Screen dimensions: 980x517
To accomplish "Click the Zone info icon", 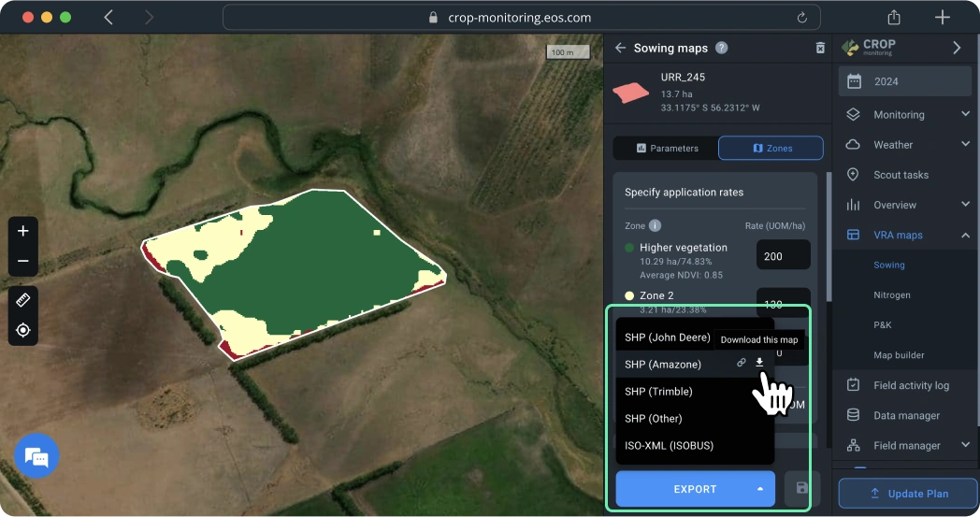I will [655, 225].
